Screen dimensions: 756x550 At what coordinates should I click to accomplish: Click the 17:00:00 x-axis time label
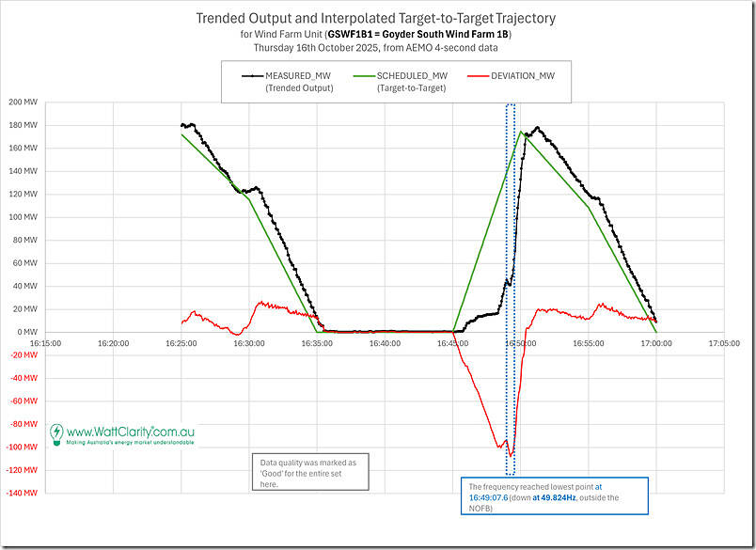pos(656,344)
